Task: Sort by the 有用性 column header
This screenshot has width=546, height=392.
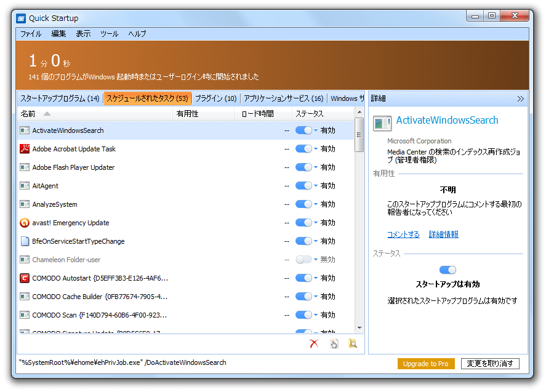Action: [x=204, y=114]
